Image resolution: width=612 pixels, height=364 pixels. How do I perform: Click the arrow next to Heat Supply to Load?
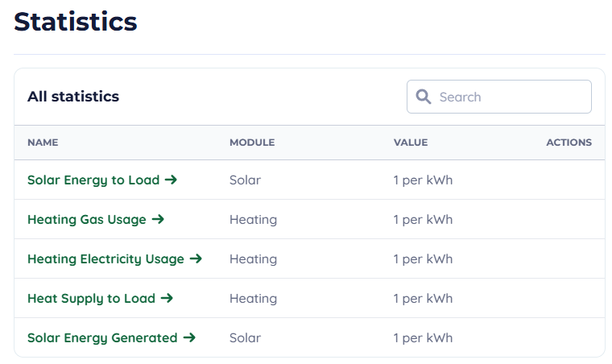point(167,298)
